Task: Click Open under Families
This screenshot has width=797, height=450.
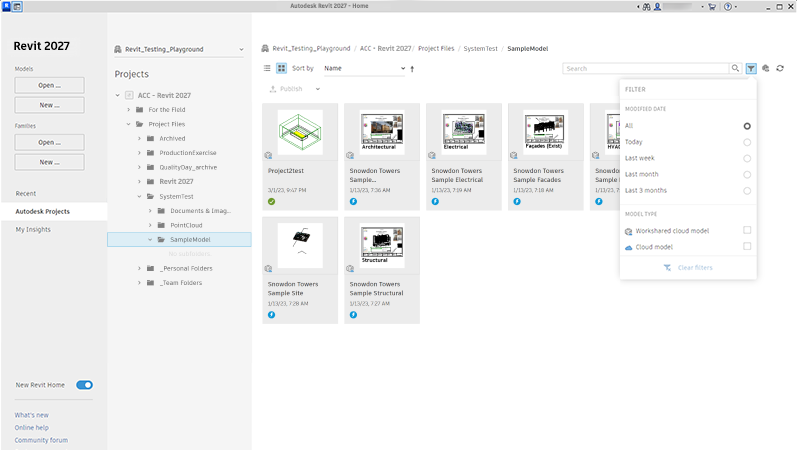Action: click(49, 142)
